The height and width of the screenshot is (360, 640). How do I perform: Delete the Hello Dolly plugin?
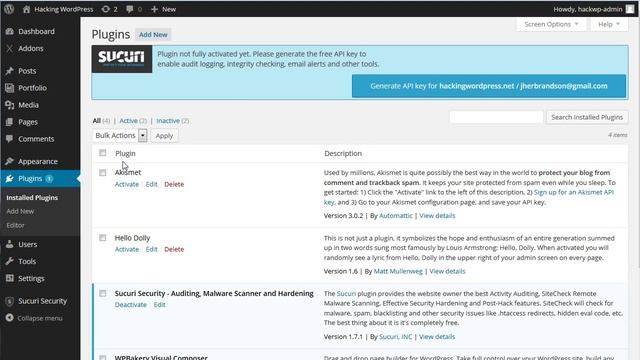174,249
